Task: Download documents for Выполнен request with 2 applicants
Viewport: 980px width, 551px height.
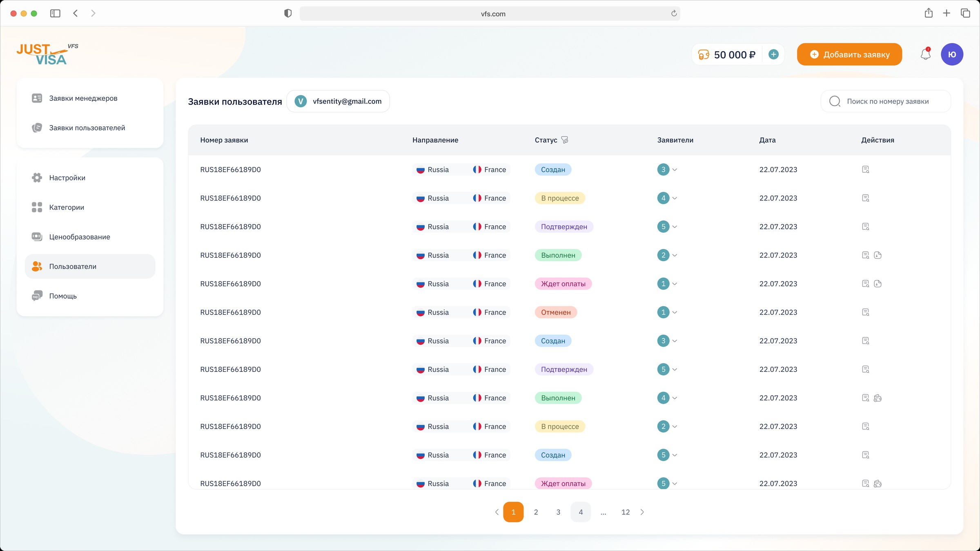Action: pyautogui.click(x=878, y=255)
